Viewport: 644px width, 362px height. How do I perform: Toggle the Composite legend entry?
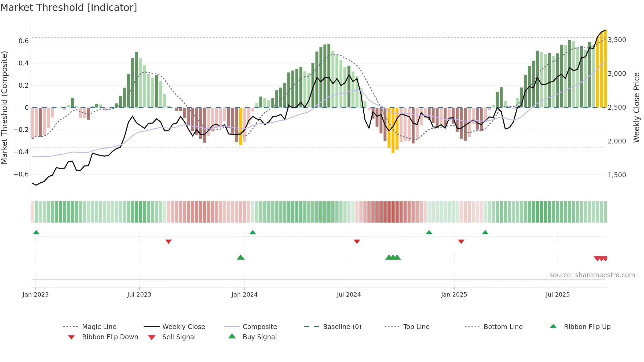tap(251, 327)
